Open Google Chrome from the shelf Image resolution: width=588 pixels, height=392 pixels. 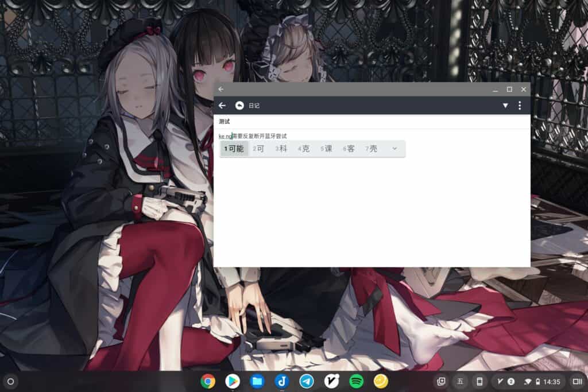click(208, 382)
